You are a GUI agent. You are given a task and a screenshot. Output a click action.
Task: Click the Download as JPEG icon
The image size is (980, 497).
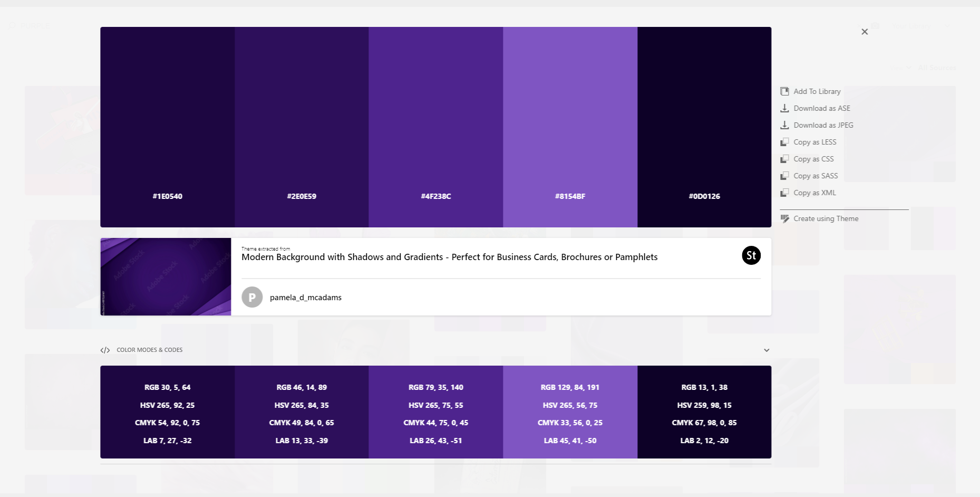pyautogui.click(x=784, y=125)
